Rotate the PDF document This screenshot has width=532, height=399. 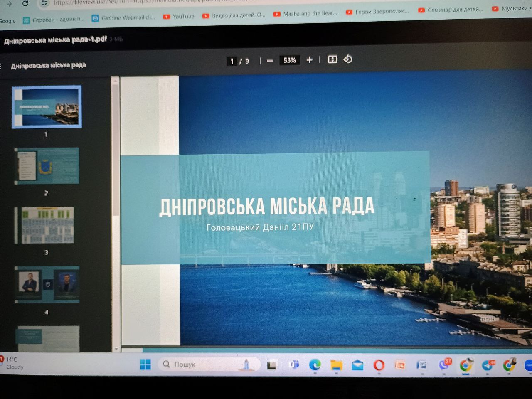click(348, 59)
